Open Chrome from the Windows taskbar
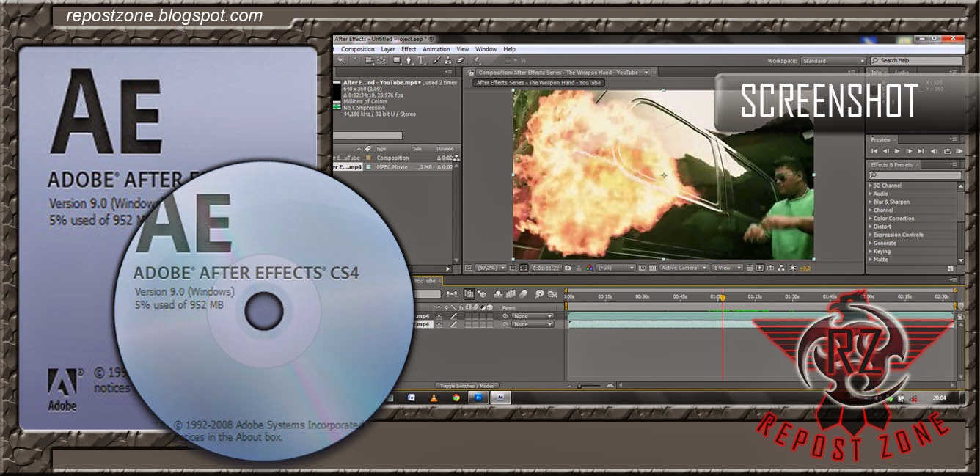The image size is (980, 476). pyautogui.click(x=456, y=398)
